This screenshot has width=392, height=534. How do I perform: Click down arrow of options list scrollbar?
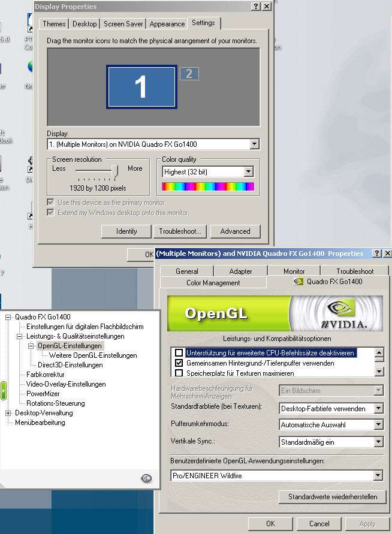[x=379, y=372]
